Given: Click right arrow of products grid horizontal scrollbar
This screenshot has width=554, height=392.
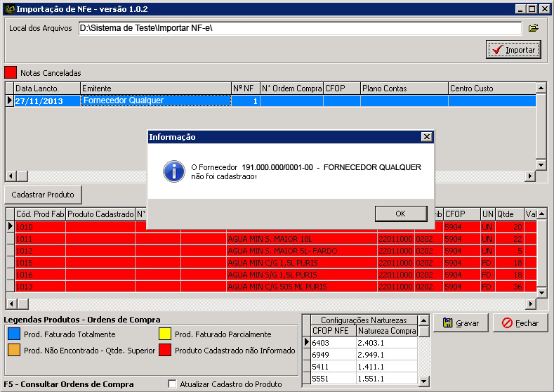Looking at the screenshot, I should 530,304.
